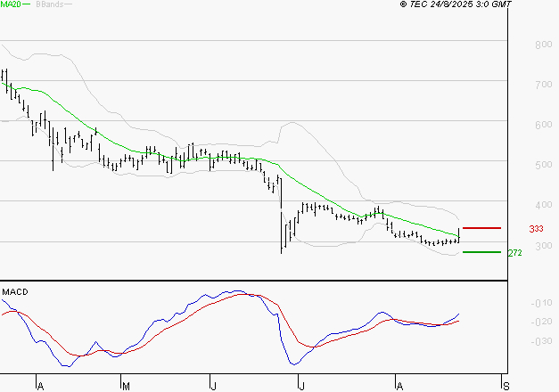This screenshot has height=392, width=559.
Task: Click the S month marker on time axis
Action: (507, 387)
